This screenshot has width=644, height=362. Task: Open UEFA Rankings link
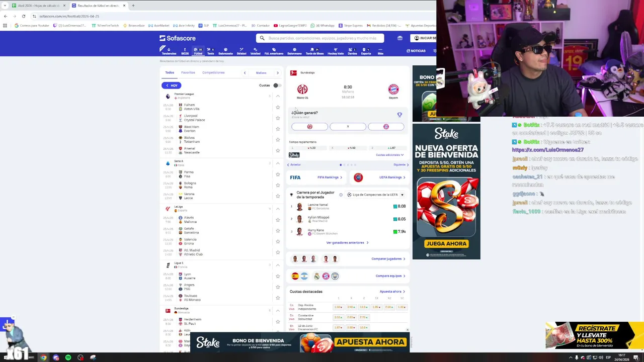coord(392,177)
